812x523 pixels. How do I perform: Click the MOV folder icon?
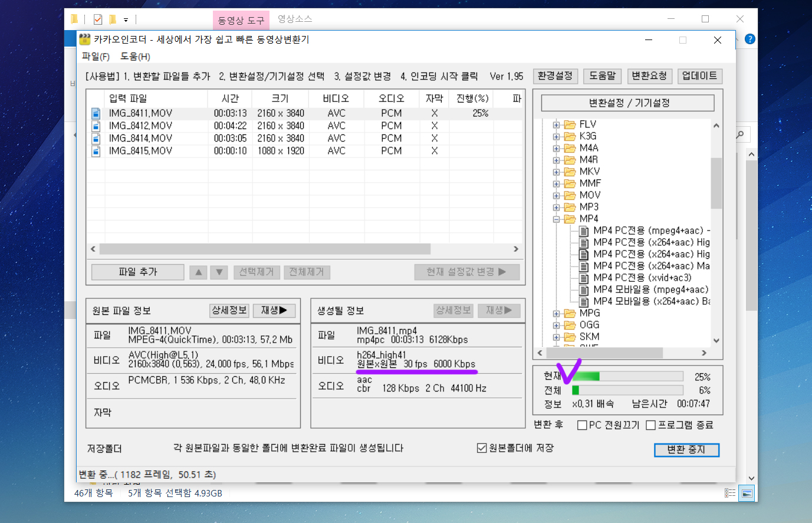pos(570,195)
